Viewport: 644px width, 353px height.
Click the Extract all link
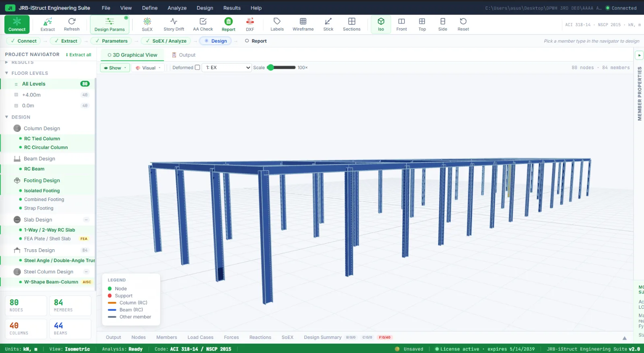tap(78, 55)
